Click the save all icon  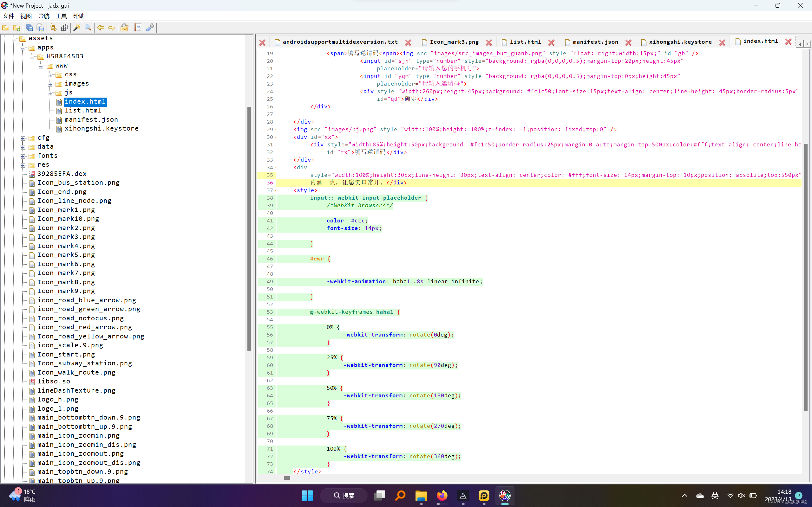(x=29, y=28)
